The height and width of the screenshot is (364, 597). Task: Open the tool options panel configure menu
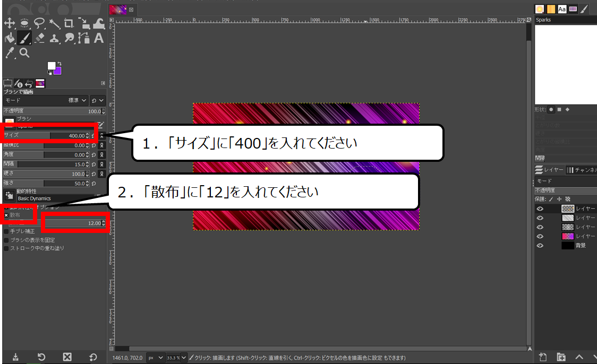[x=103, y=83]
